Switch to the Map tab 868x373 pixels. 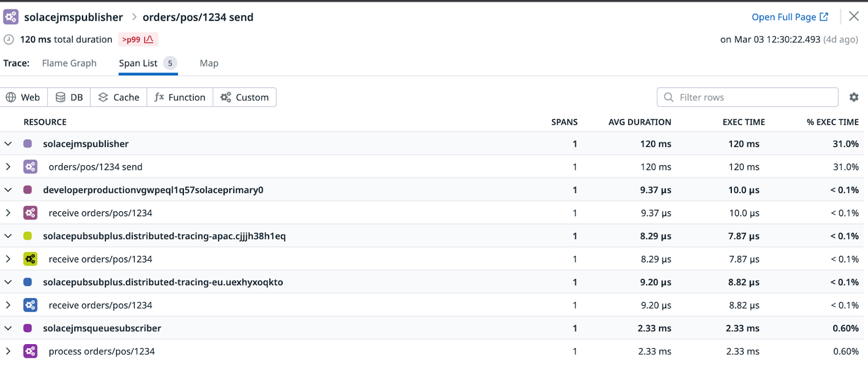(x=209, y=63)
